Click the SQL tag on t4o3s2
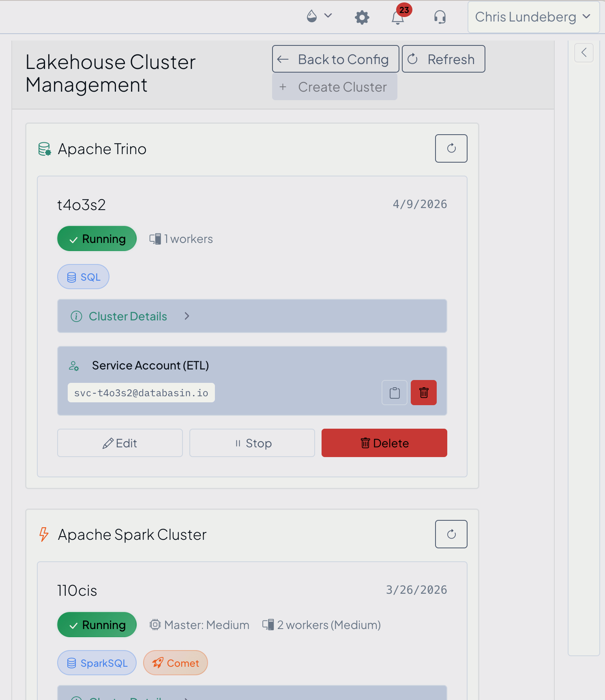This screenshot has width=605, height=700. 83,277
